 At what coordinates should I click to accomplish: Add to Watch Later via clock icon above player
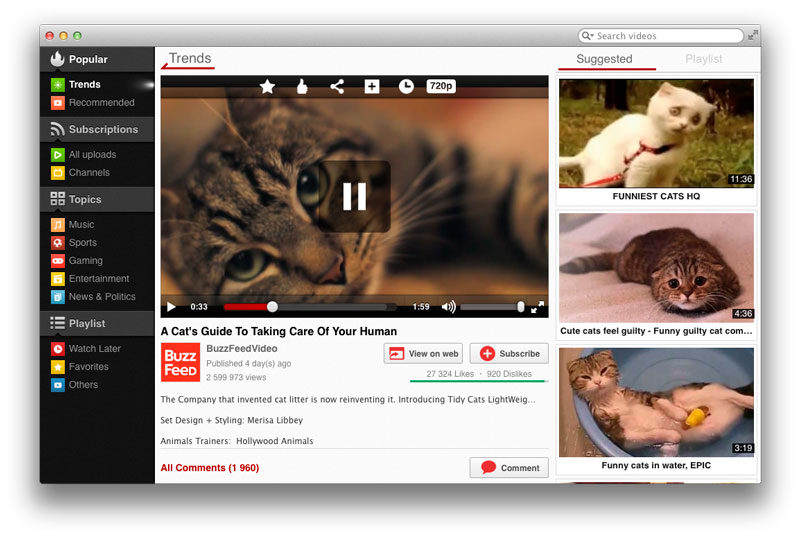406,86
